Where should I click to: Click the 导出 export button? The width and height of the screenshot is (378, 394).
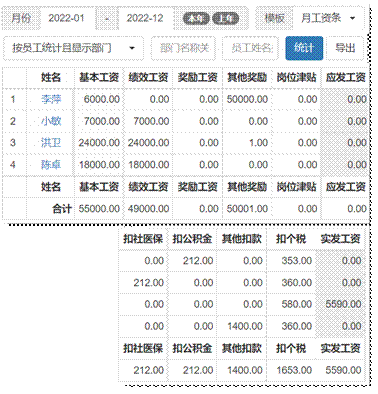coord(345,48)
